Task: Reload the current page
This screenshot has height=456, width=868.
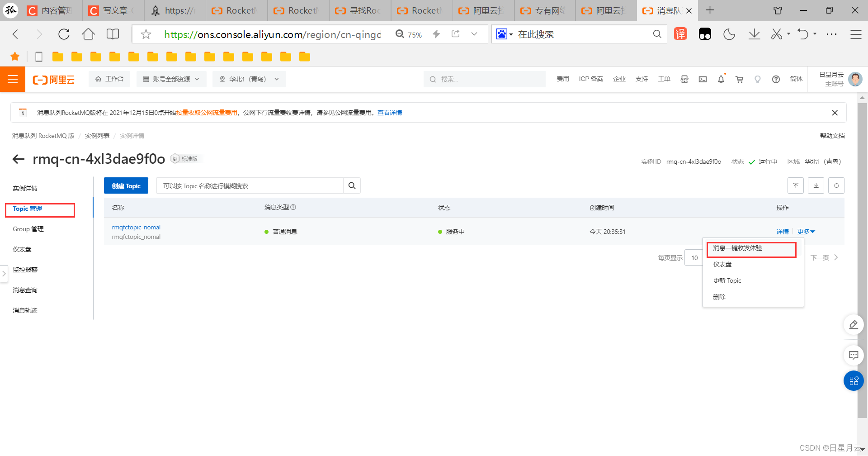Action: tap(64, 34)
